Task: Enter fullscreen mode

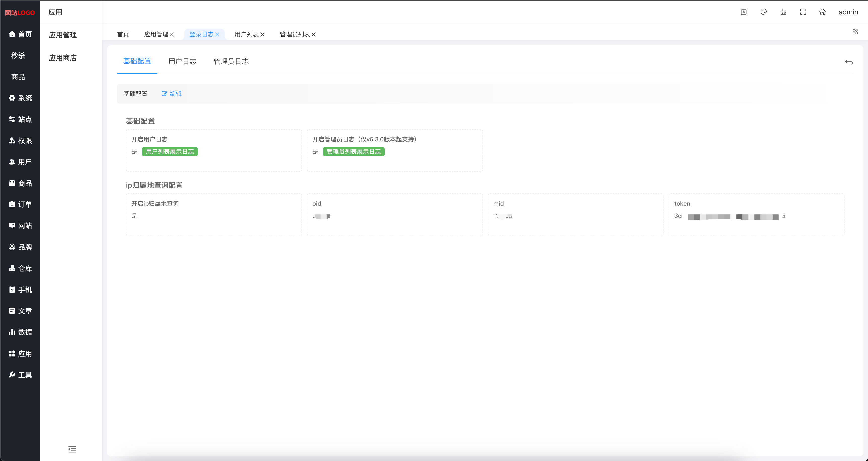Action: 803,12
